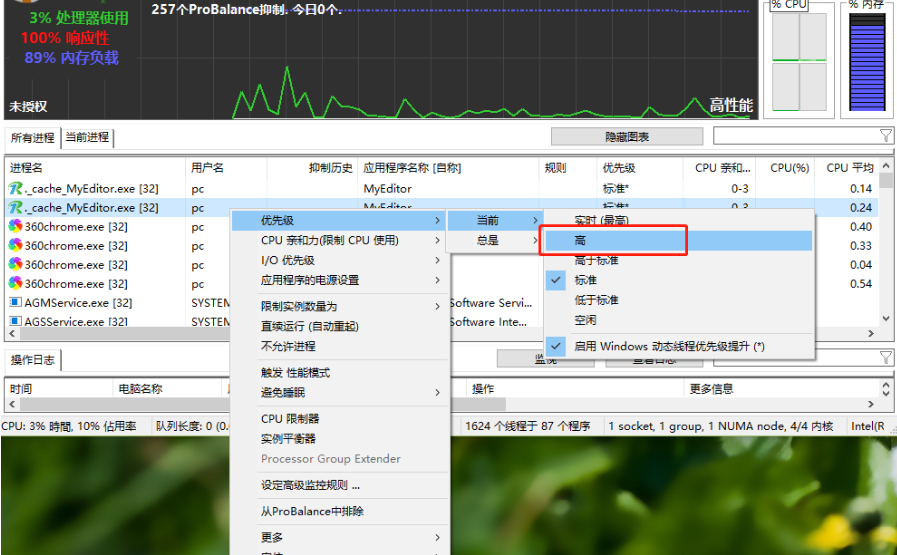Click the % CPU core usage meter

[x=799, y=62]
